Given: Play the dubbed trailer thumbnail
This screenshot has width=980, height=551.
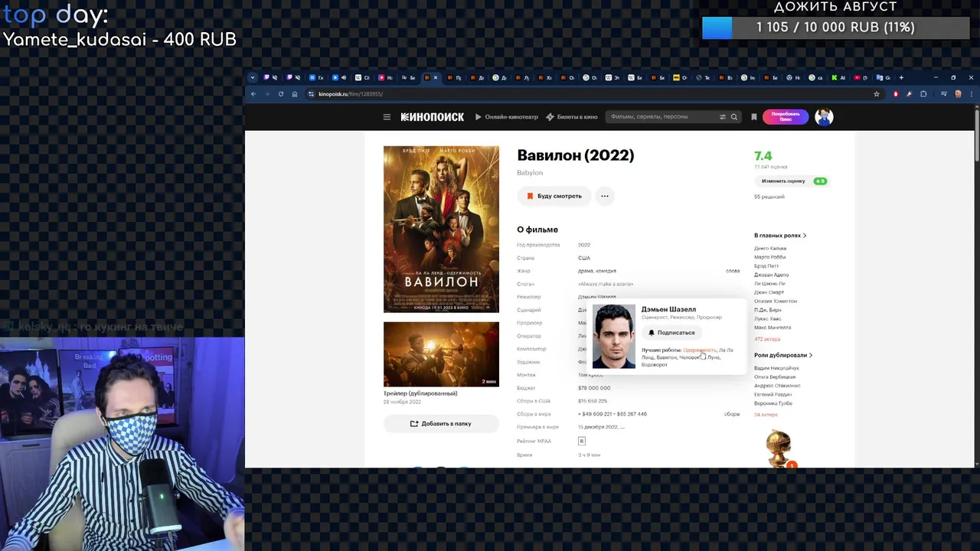Looking at the screenshot, I should (x=441, y=354).
